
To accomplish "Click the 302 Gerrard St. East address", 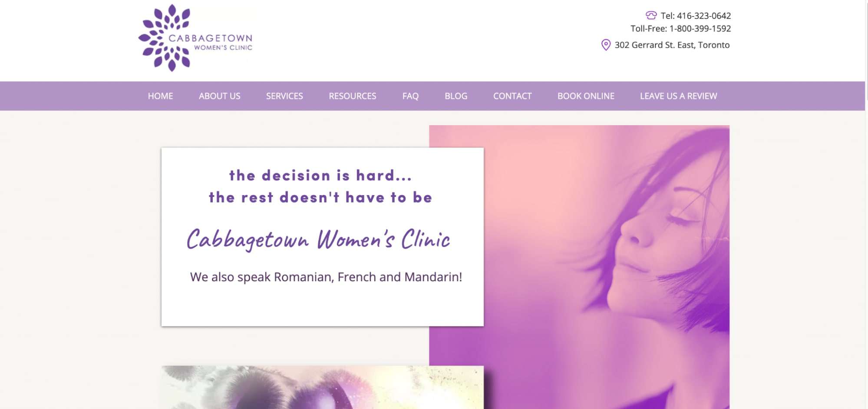I will tap(672, 45).
